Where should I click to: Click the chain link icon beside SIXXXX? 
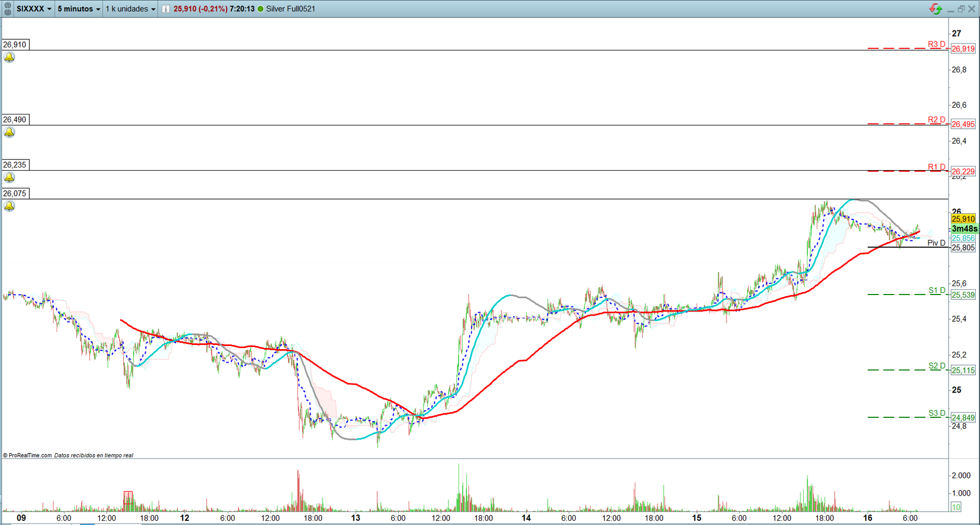(x=7, y=9)
